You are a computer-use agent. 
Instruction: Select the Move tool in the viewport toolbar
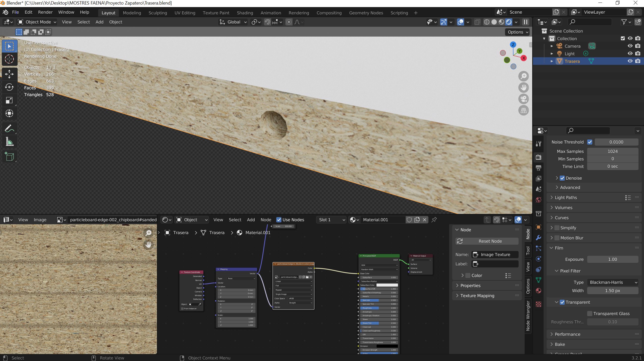click(x=9, y=74)
